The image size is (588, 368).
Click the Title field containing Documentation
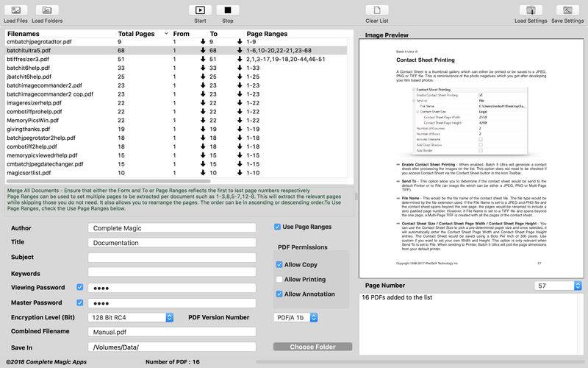pos(172,243)
